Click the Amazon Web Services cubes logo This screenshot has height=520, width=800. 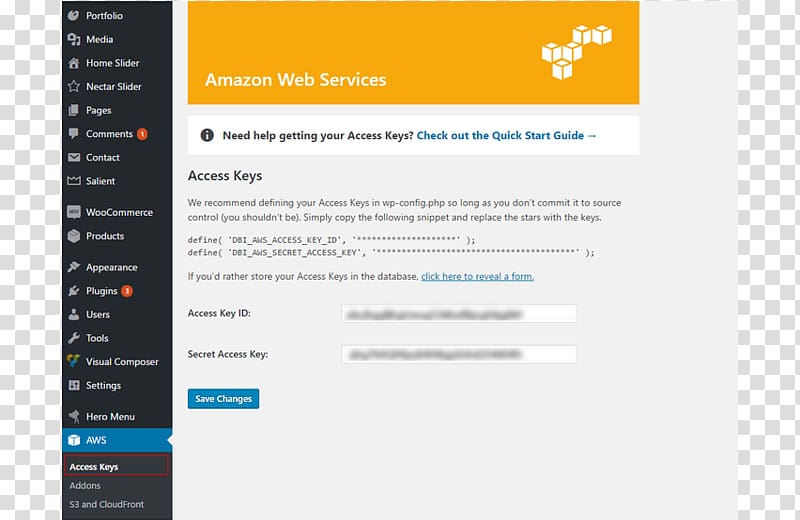coord(577,52)
